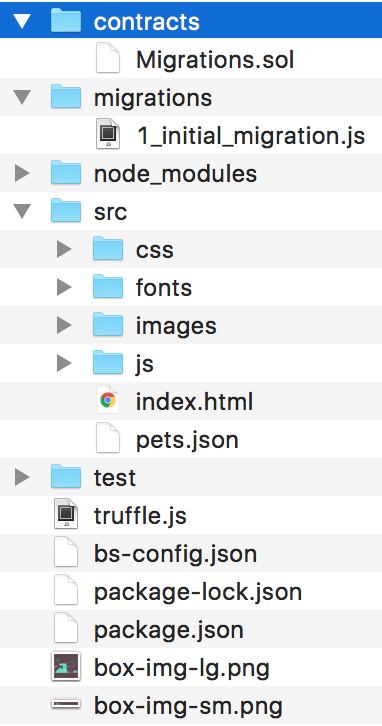The height and width of the screenshot is (726, 382).
Task: Select the Migrations.sol file name
Action: (x=215, y=60)
